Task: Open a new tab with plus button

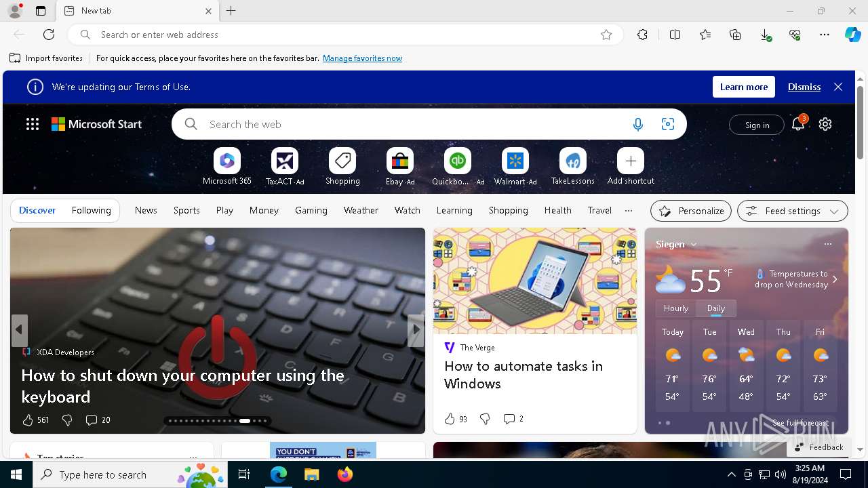Action: [231, 11]
